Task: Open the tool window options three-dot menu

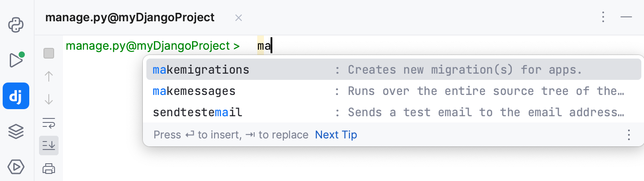Action: (603, 17)
